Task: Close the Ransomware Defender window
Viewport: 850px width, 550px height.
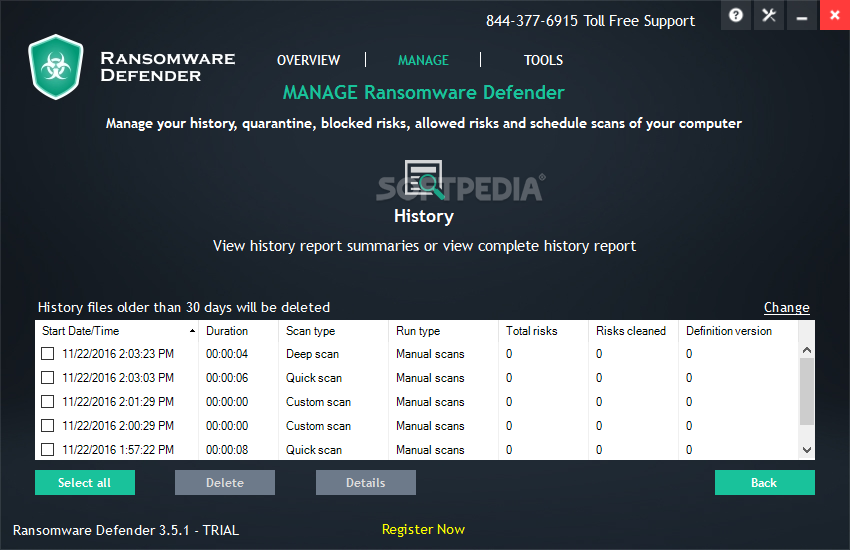Action: (835, 15)
